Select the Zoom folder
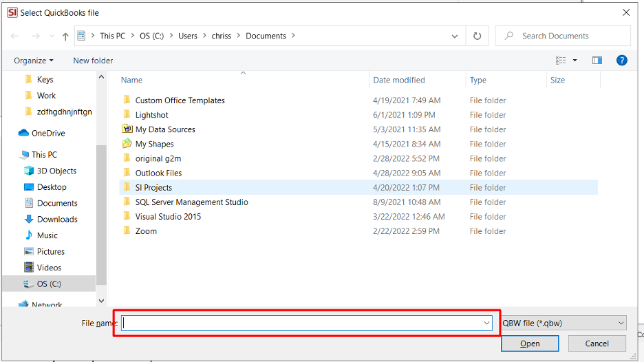Screen dimensions: 644x362 pos(146,231)
